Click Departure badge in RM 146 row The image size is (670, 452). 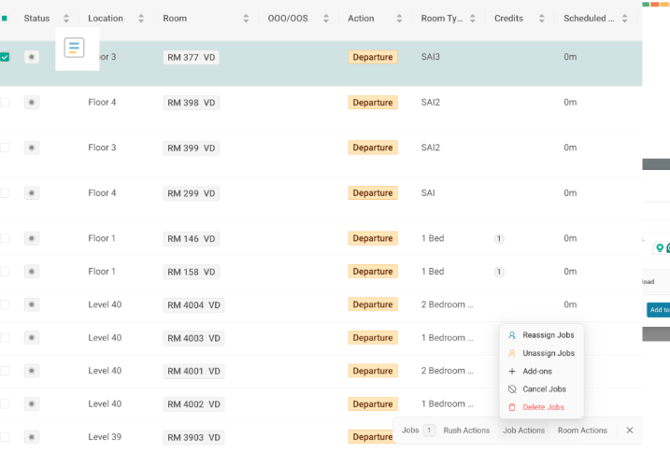pyautogui.click(x=373, y=238)
